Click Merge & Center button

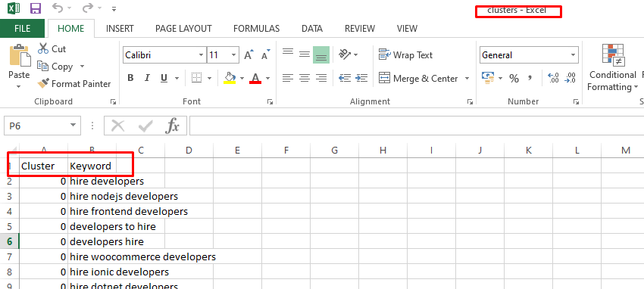(418, 78)
